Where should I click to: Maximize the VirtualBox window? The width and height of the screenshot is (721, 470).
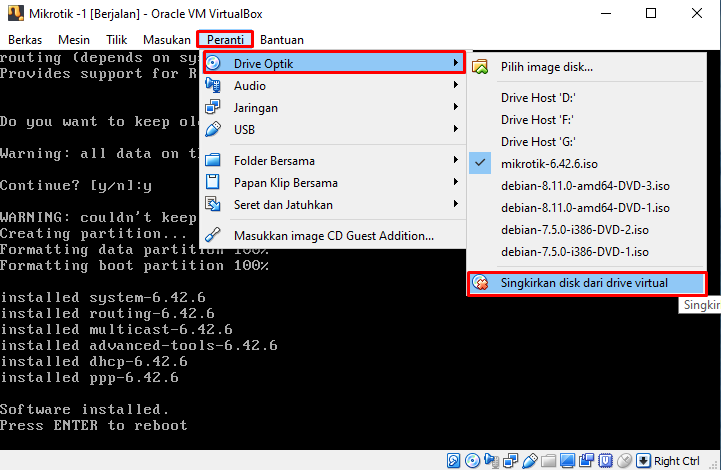651,13
